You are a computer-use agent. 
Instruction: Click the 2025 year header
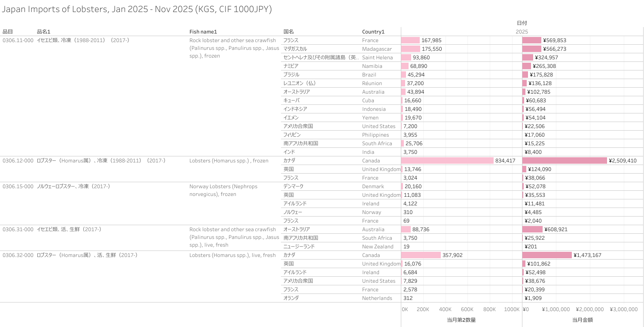[522, 31]
